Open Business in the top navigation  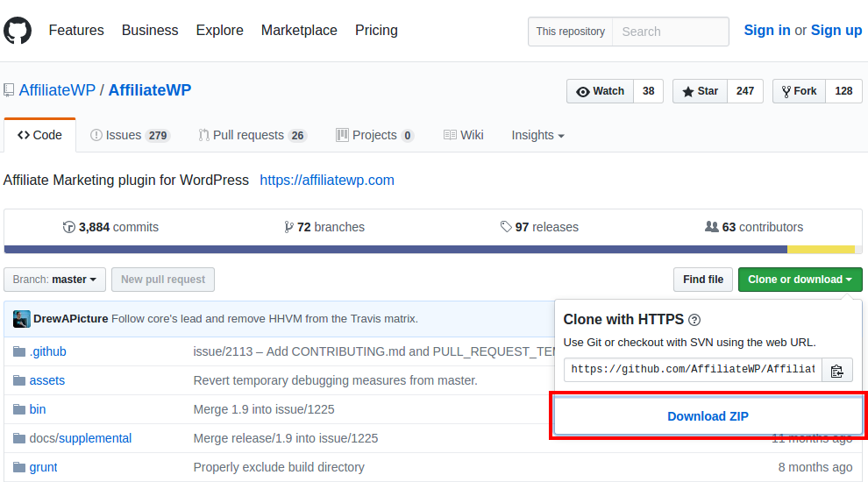coord(150,31)
